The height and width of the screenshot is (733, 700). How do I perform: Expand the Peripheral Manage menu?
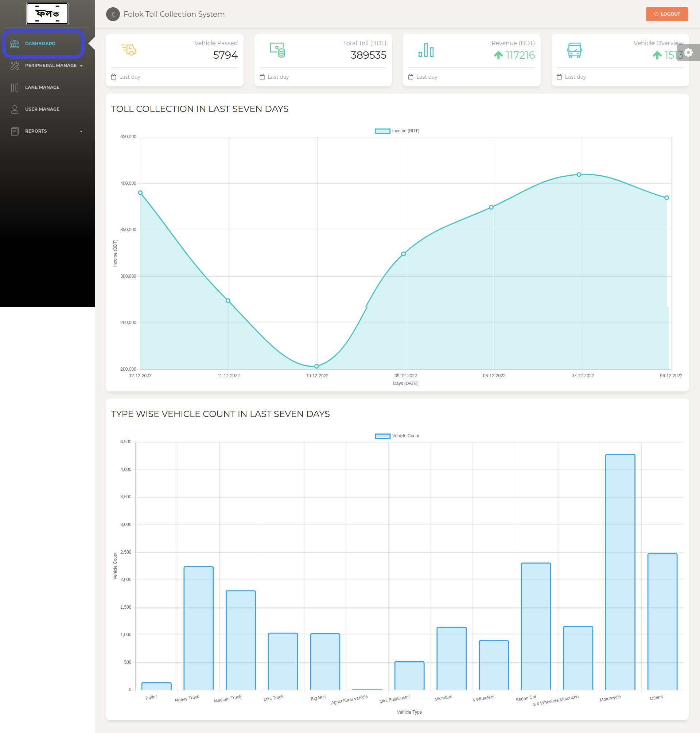tap(50, 66)
